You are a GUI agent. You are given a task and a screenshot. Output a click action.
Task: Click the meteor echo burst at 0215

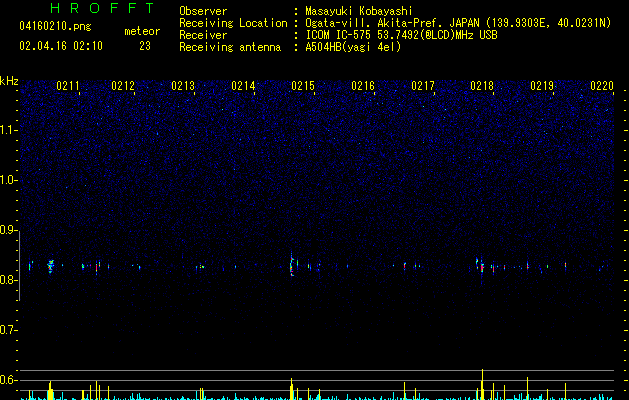(x=292, y=265)
